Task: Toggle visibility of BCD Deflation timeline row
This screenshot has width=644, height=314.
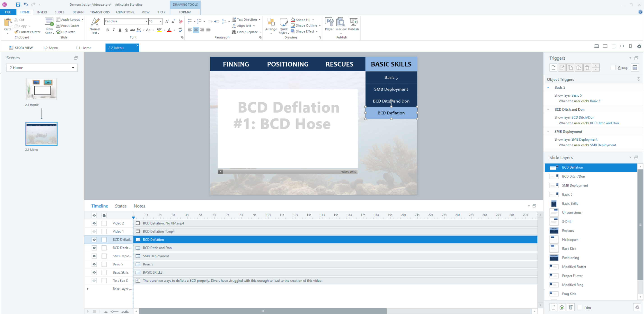Action: [x=94, y=240]
